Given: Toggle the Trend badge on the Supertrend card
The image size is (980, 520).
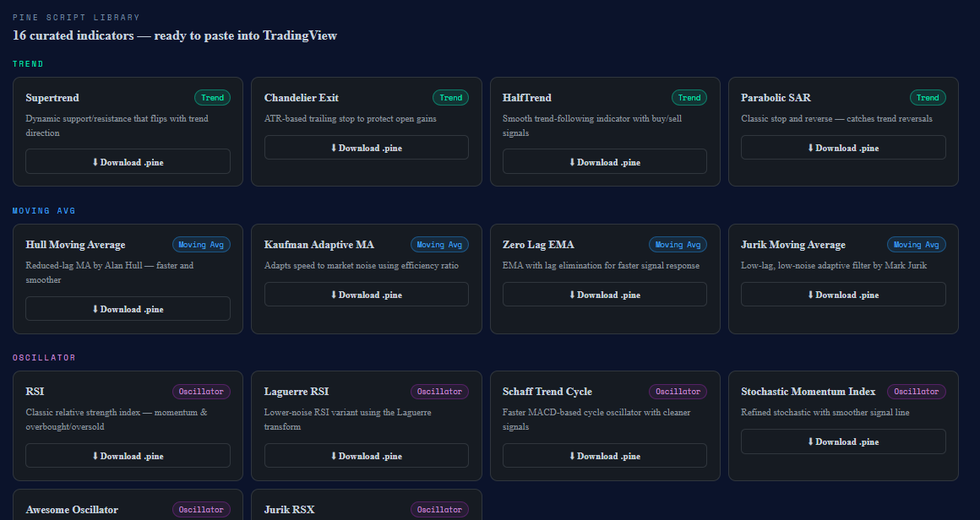Looking at the screenshot, I should [212, 97].
